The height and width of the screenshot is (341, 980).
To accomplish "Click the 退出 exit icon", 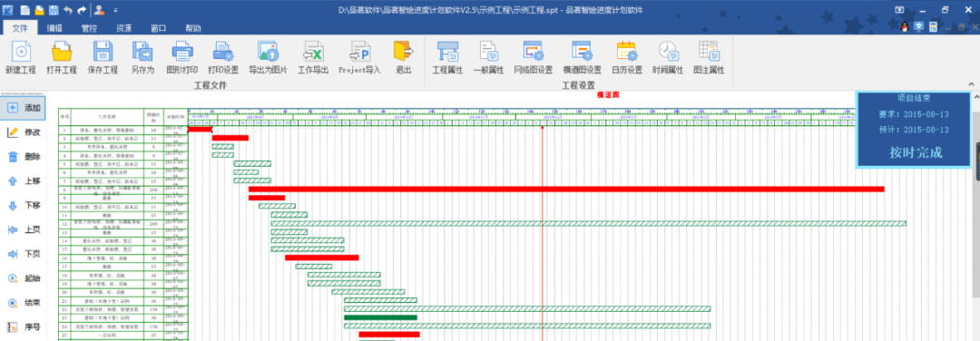I will pyautogui.click(x=403, y=51).
